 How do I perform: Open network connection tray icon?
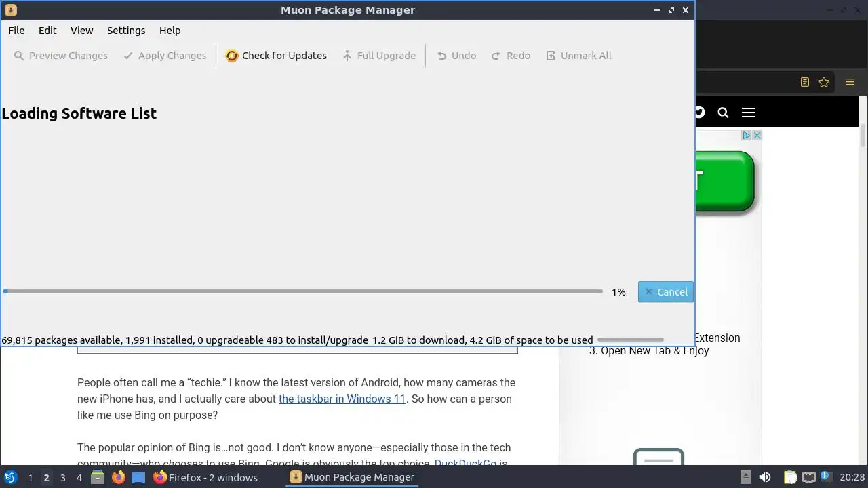[808, 477]
